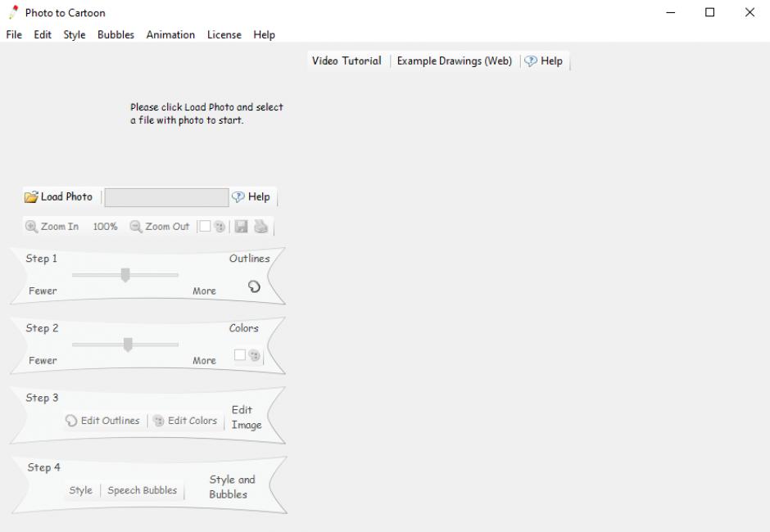
Task: Click 'More' under the Step 1 slider
Action: click(204, 291)
